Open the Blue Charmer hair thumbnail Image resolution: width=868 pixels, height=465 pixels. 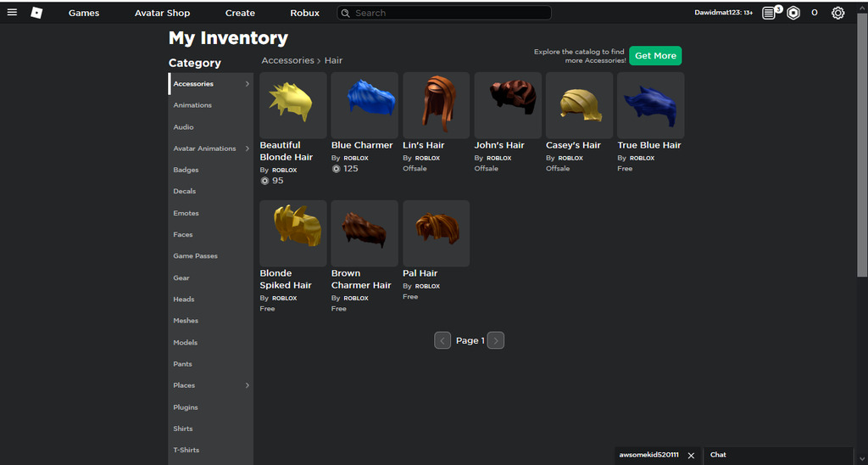(x=364, y=105)
